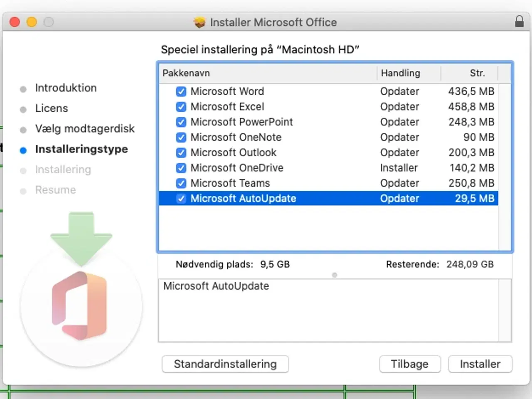Click the Microsoft AutoUpdate highlighted row name
The height and width of the screenshot is (399, 532).
tap(244, 199)
